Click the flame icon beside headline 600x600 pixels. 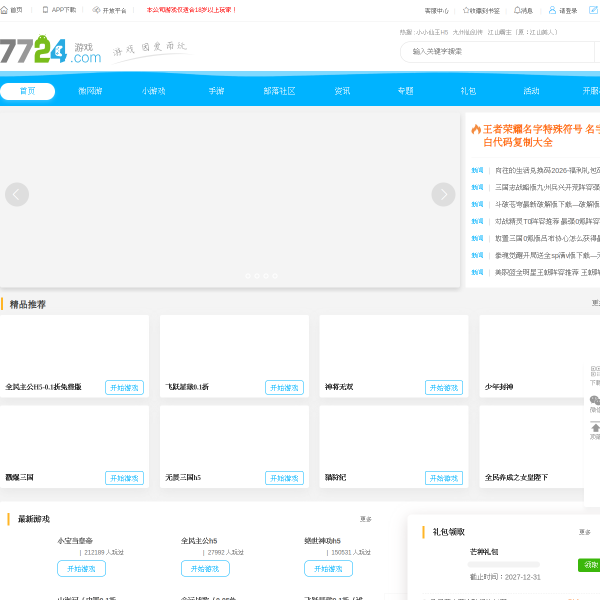pyautogui.click(x=476, y=129)
